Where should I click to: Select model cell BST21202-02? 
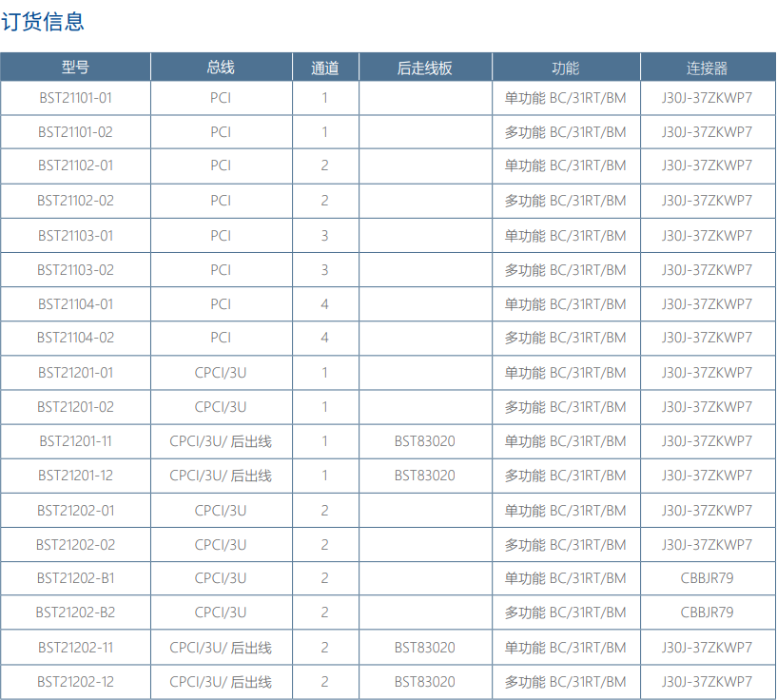[75, 545]
